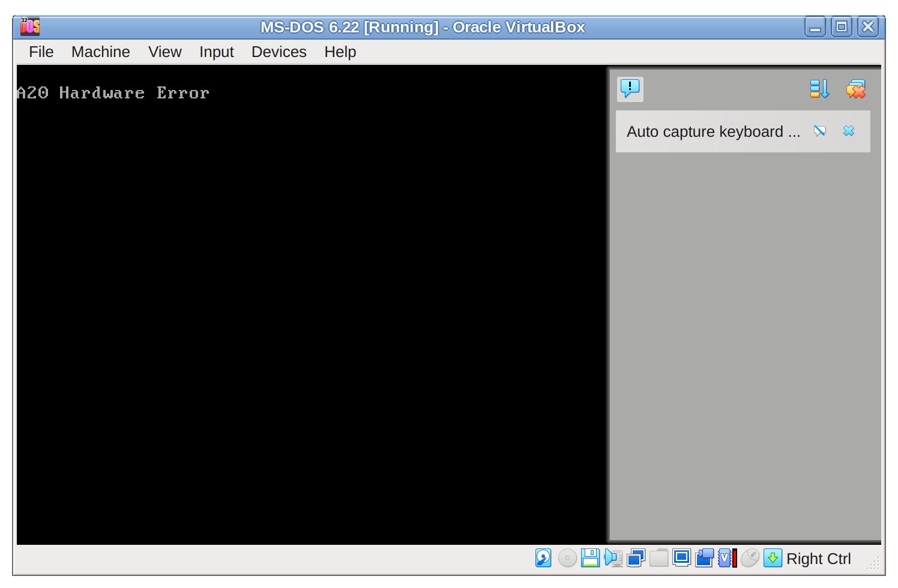Click the network adapters status icon
This screenshot has width=898, height=588.
coord(636,558)
